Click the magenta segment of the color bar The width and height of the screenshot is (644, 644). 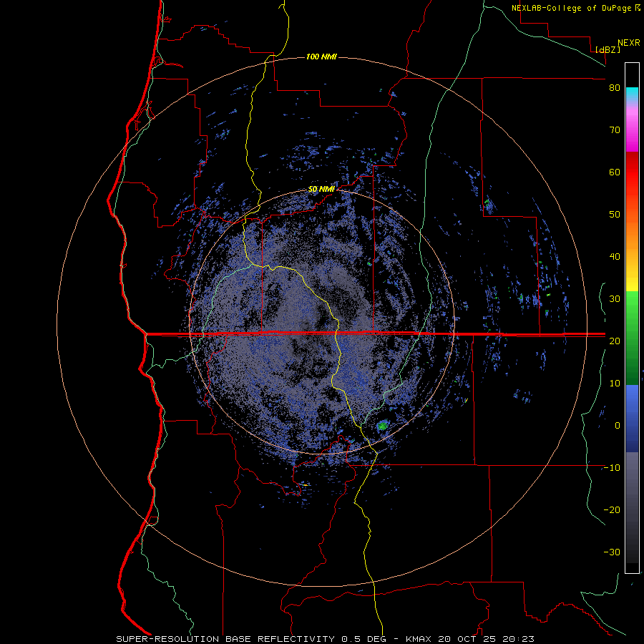[632, 132]
